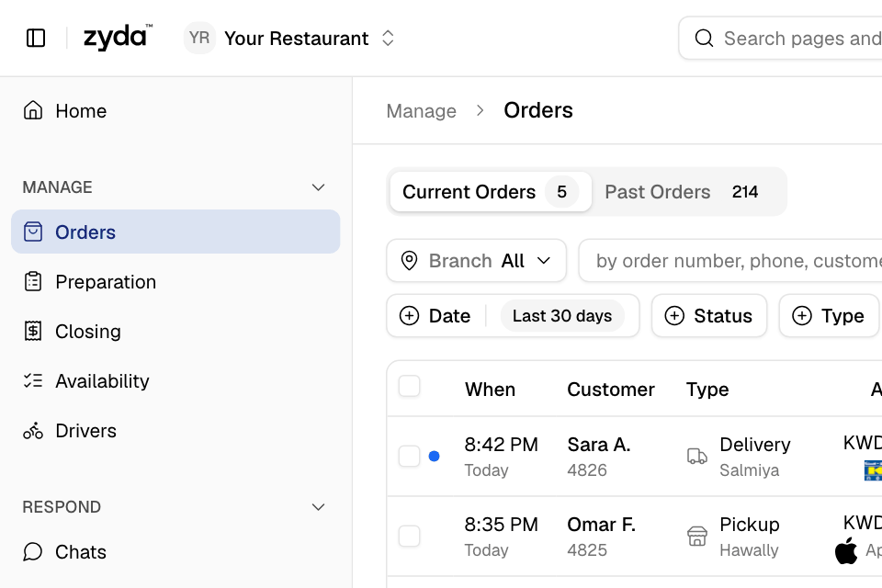The width and height of the screenshot is (882, 588).
Task: Click the Apple logo in Omar F. row
Action: 846,550
